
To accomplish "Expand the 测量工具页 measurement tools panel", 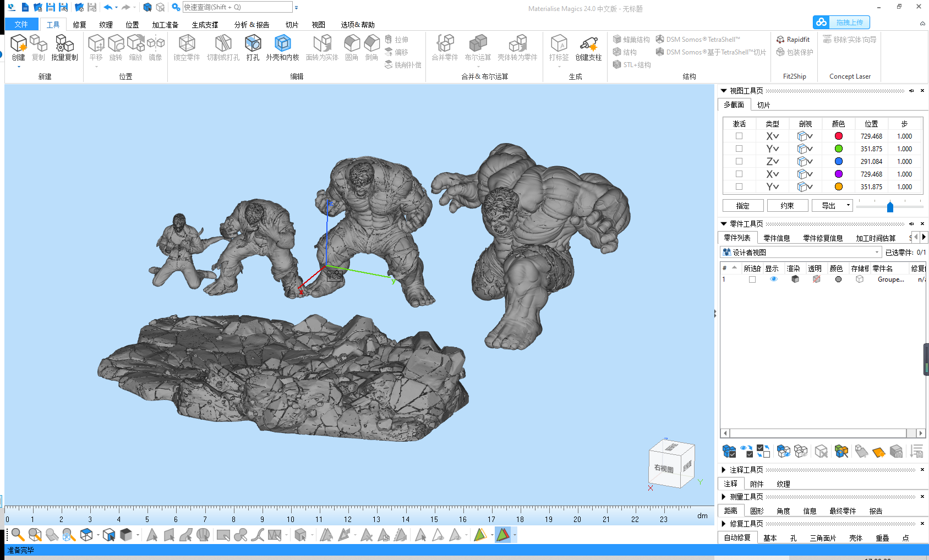I will [724, 497].
